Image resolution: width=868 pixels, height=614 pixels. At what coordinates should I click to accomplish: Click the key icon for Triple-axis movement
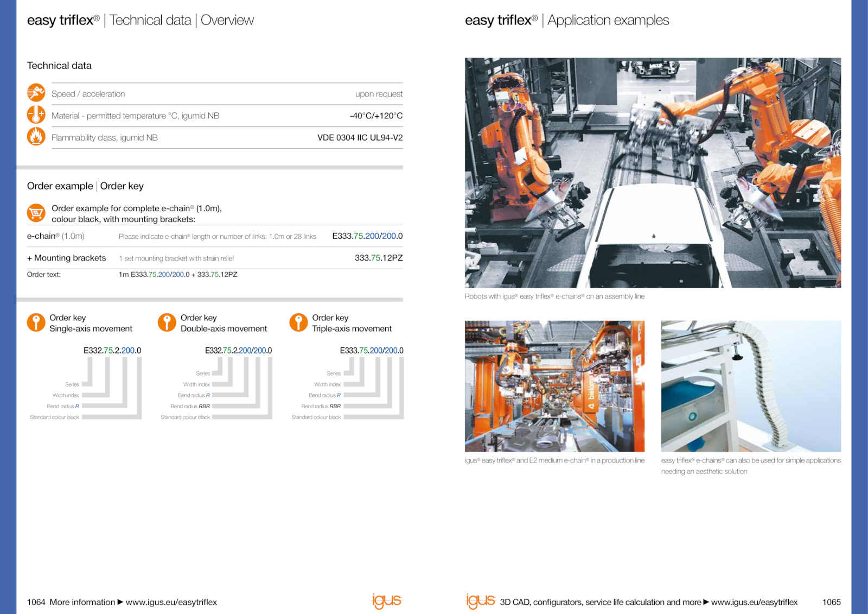(298, 322)
